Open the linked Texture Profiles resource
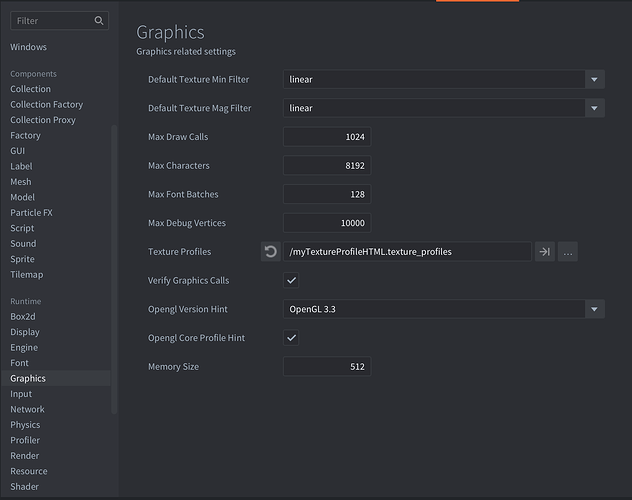Screen dimensions: 632x500 (x=545, y=252)
